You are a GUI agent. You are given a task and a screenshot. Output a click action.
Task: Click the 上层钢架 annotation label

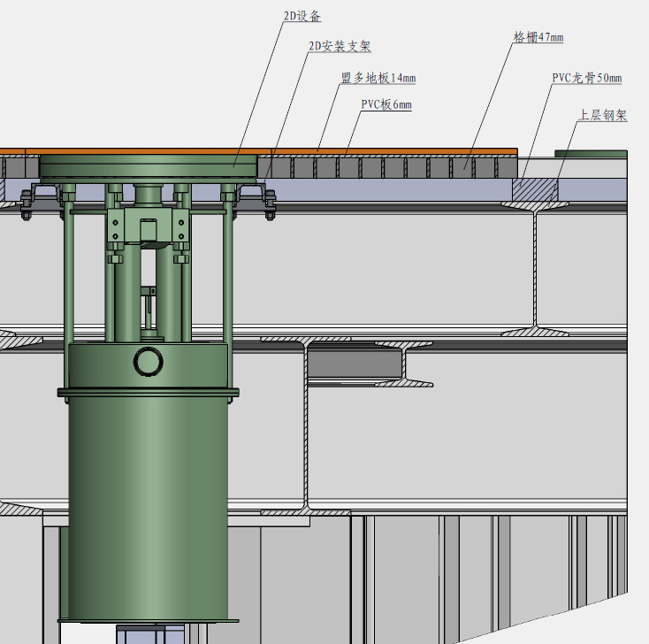pos(602,115)
